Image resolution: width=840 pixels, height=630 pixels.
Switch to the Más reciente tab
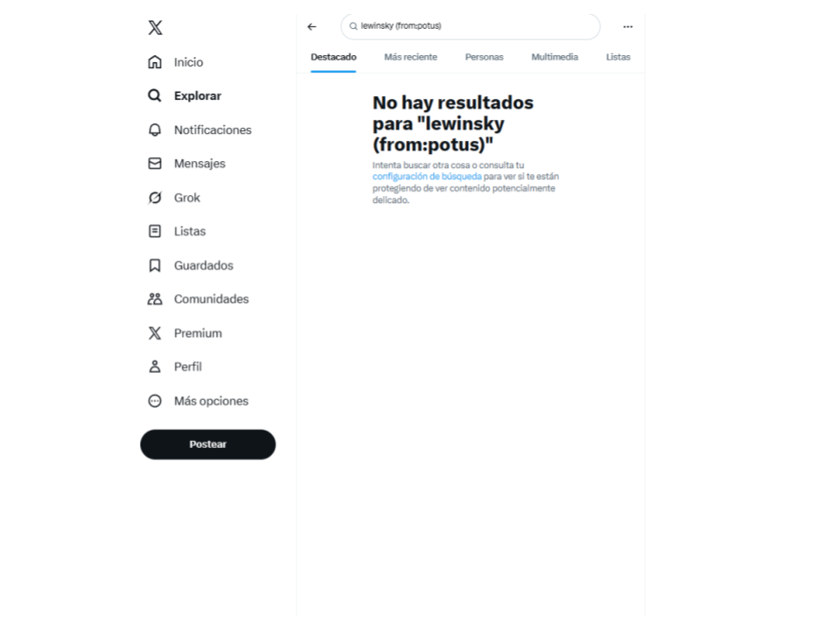[410, 57]
